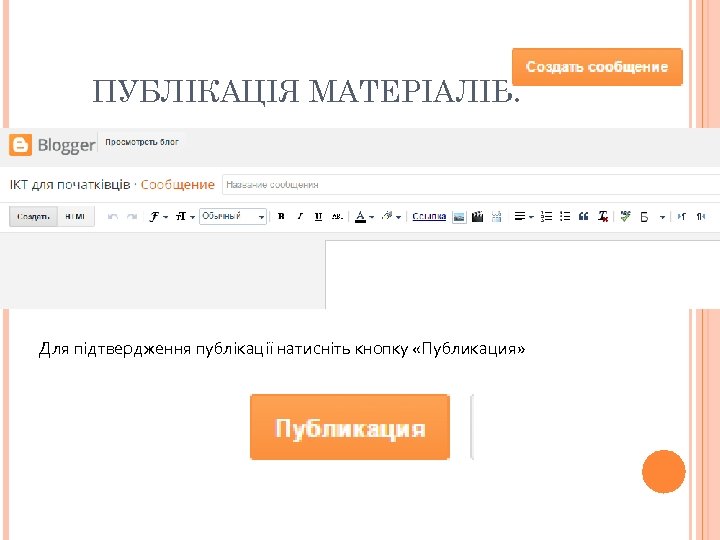Apply underline formatting

(318, 217)
